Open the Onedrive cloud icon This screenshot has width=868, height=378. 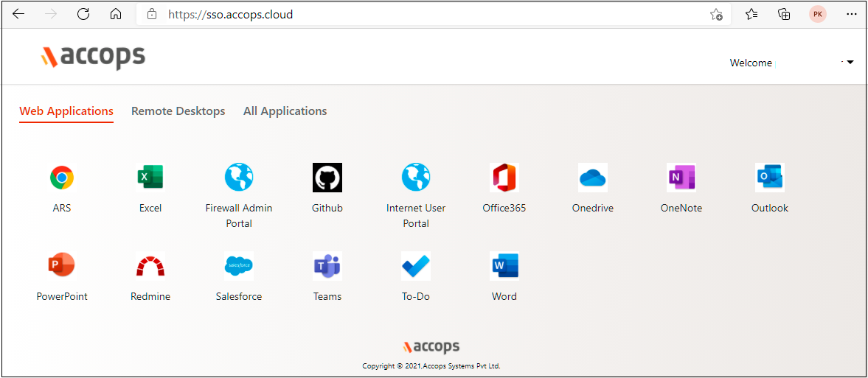click(593, 178)
